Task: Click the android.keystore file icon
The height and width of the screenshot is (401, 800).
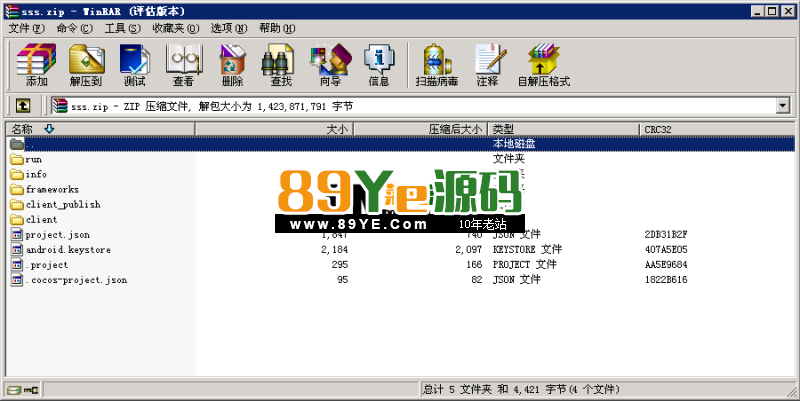Action: coord(17,249)
